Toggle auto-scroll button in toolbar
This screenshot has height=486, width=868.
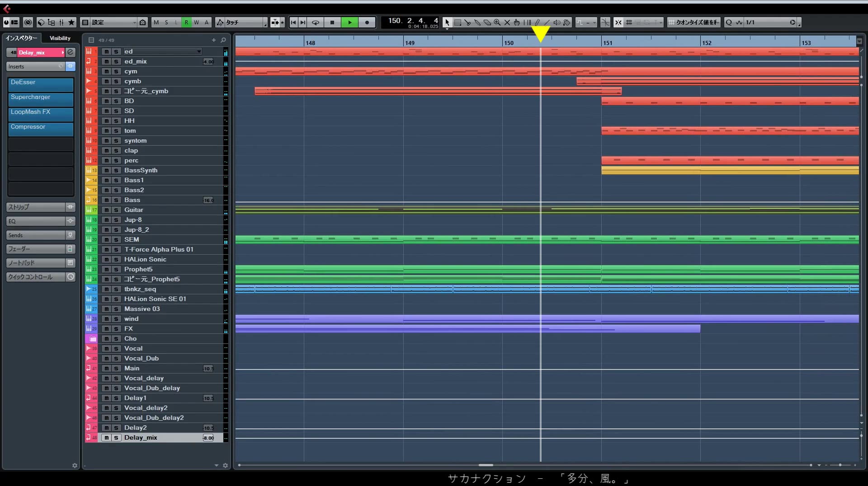(275, 22)
